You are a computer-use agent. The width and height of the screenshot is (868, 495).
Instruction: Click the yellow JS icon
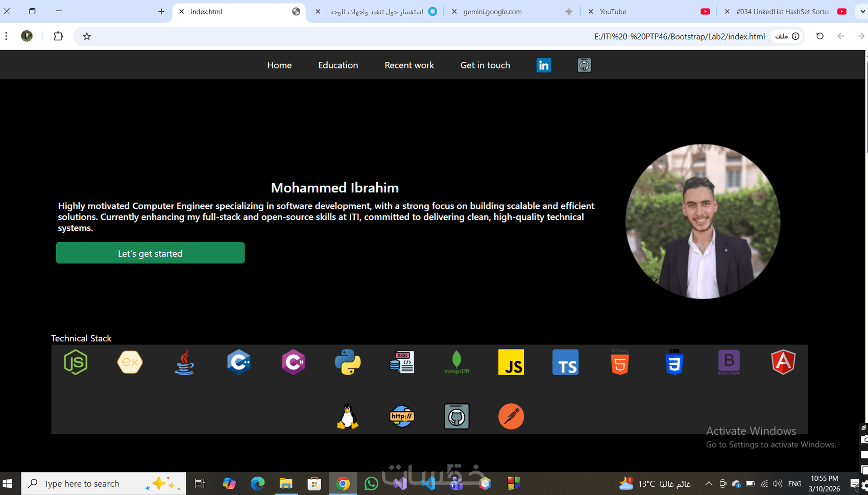[x=511, y=362]
